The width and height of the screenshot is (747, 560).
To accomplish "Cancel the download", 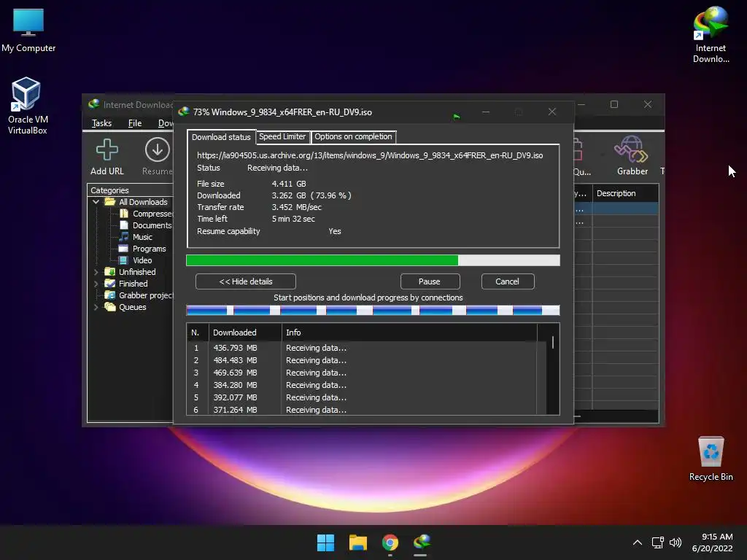I will pyautogui.click(x=508, y=281).
